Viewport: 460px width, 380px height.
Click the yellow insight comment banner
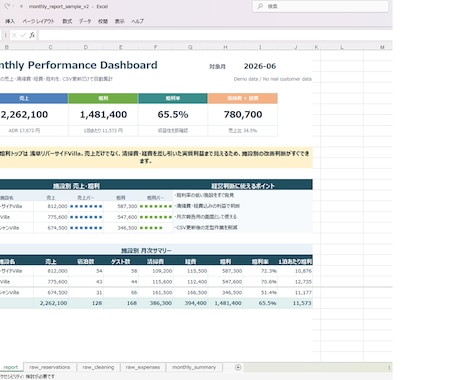156,157
